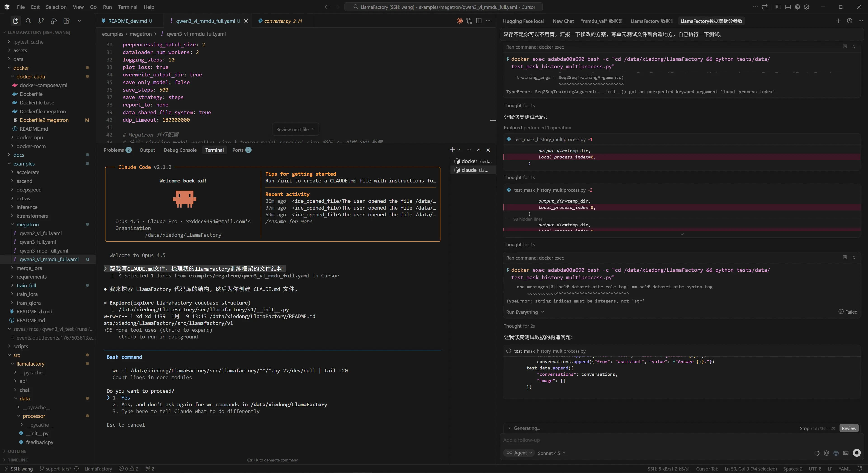Click the Review button in the chat
This screenshot has width=868, height=473.
(x=849, y=428)
